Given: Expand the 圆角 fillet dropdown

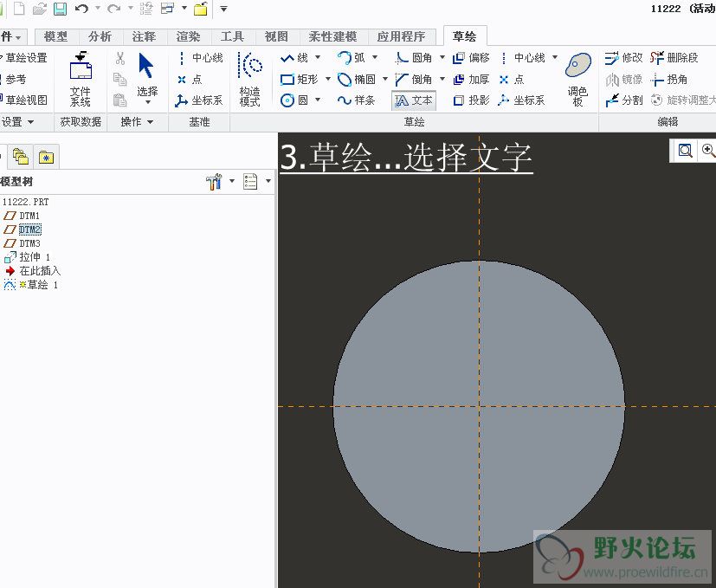Looking at the screenshot, I should click(x=442, y=57).
